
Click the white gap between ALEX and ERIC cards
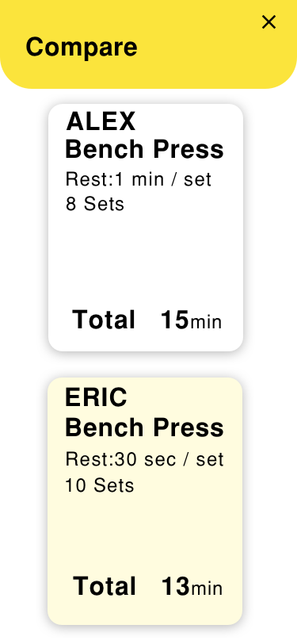point(146,364)
